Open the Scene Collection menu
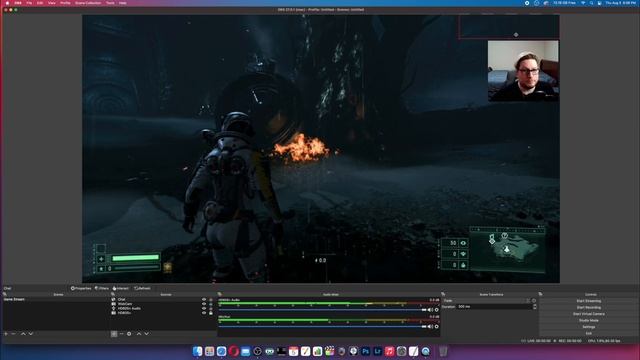 pyautogui.click(x=88, y=3)
